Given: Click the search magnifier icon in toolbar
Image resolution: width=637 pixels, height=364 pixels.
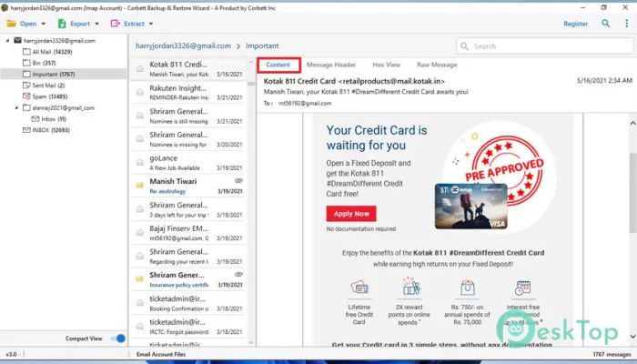Looking at the screenshot, I should tap(606, 24).
